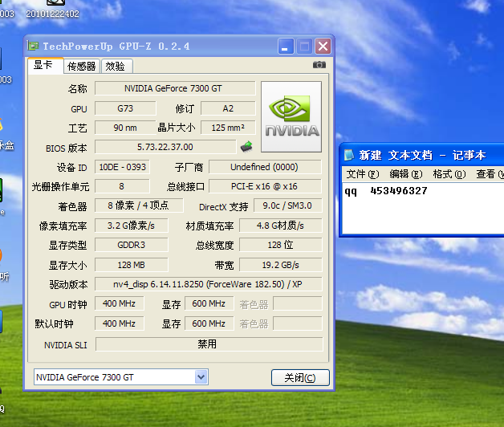
Task: Open the graphics card selection dropdown
Action: click(x=201, y=377)
